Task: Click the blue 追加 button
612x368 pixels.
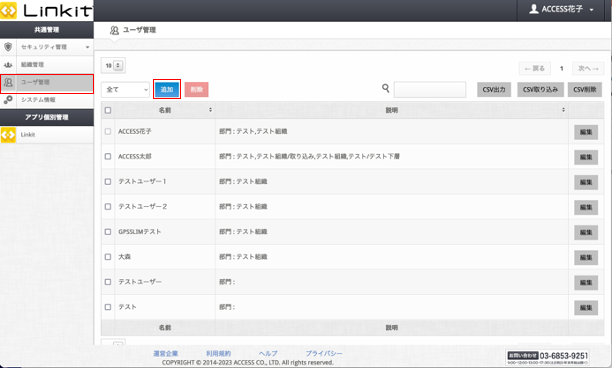Action: pos(167,89)
